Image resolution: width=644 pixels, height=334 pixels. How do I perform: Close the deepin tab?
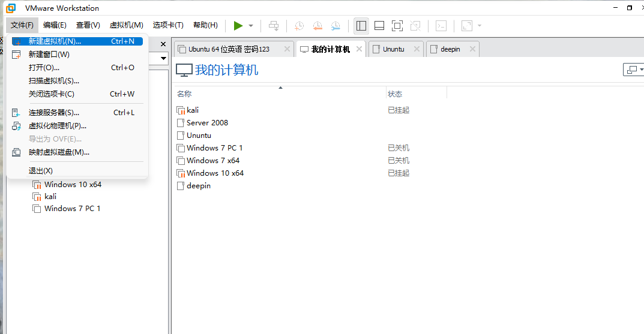(472, 49)
